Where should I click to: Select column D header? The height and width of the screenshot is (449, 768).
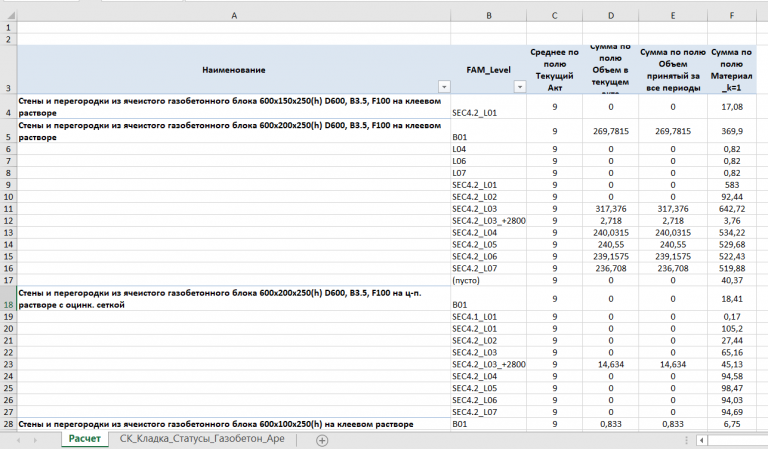(x=609, y=16)
